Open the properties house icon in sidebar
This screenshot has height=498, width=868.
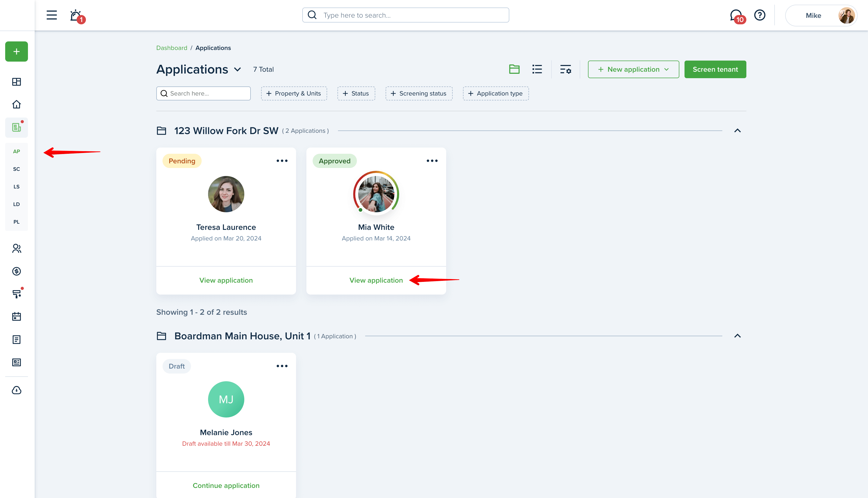coord(16,104)
